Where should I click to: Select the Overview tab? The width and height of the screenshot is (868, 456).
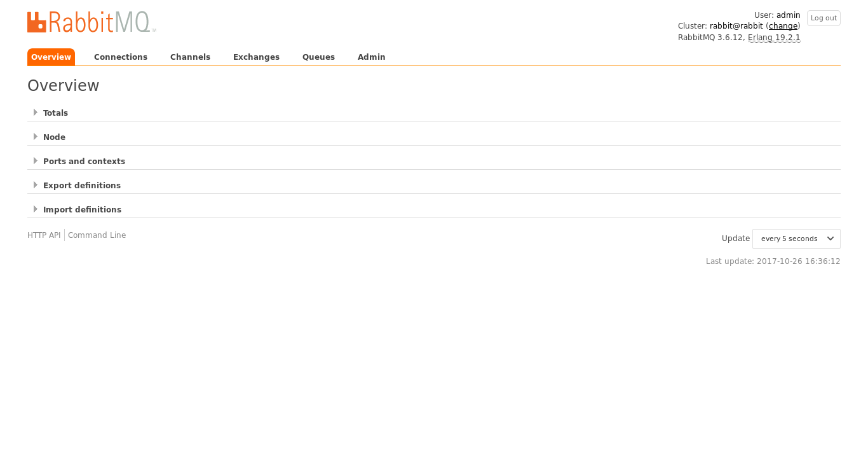[x=51, y=57]
